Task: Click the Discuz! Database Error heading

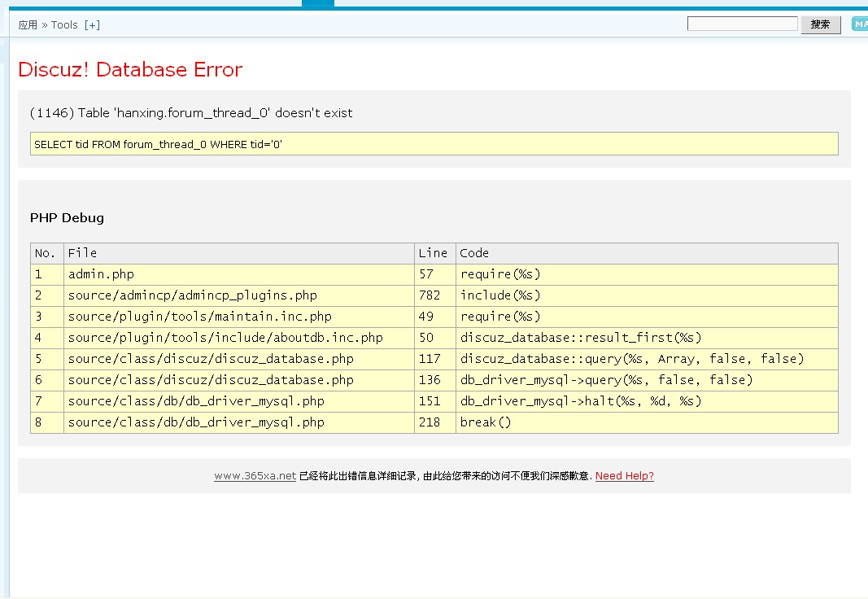Action: [130, 70]
